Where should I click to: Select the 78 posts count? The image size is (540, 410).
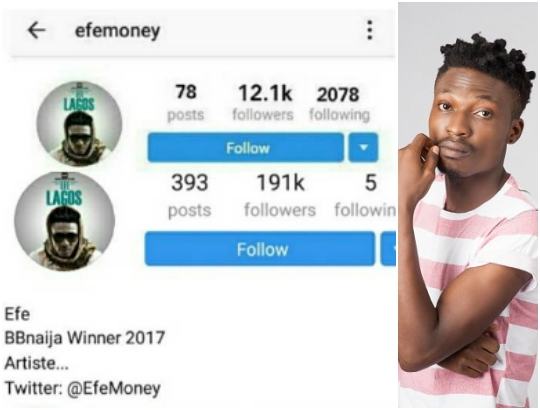coord(186,103)
